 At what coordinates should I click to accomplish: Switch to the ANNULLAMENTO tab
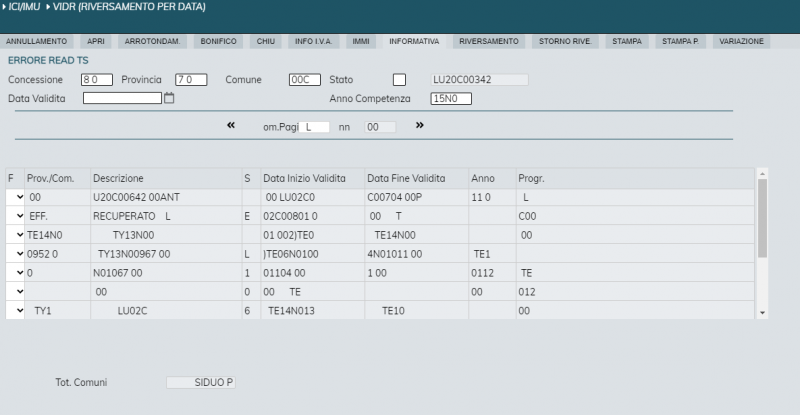click(x=39, y=41)
